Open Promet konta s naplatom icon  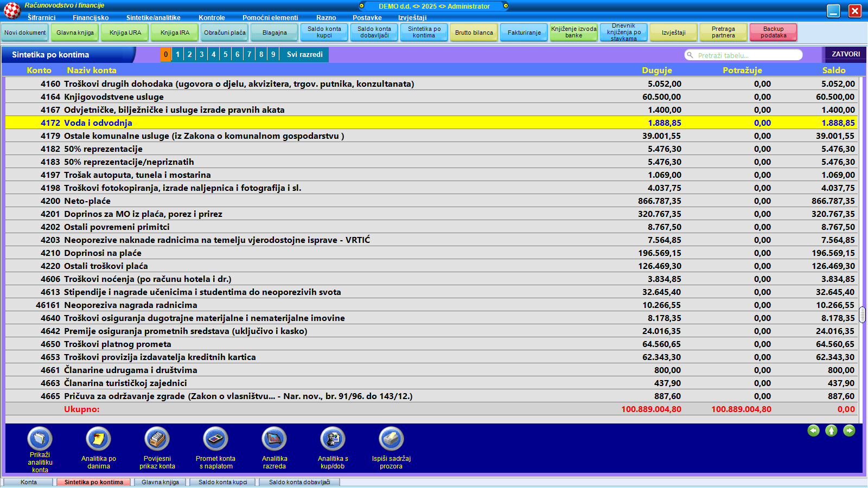tap(215, 439)
